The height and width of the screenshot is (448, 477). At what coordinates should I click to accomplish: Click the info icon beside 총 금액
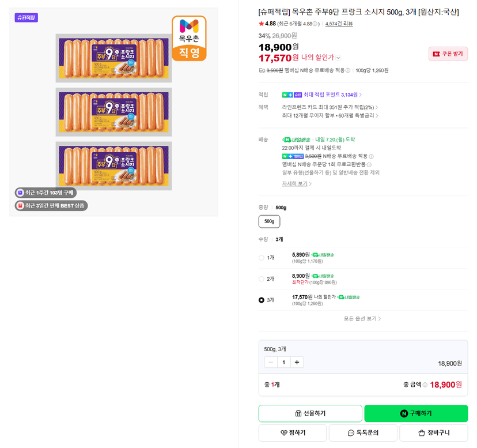click(x=425, y=385)
